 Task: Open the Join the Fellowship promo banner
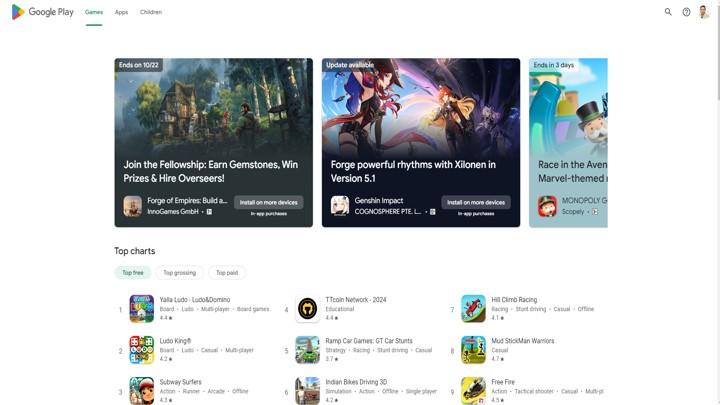pos(214,142)
